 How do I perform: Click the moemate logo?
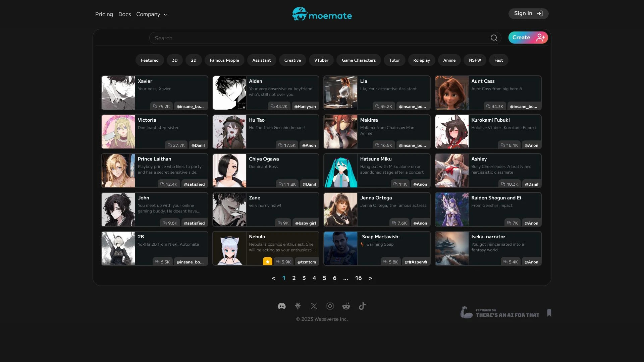(x=322, y=14)
